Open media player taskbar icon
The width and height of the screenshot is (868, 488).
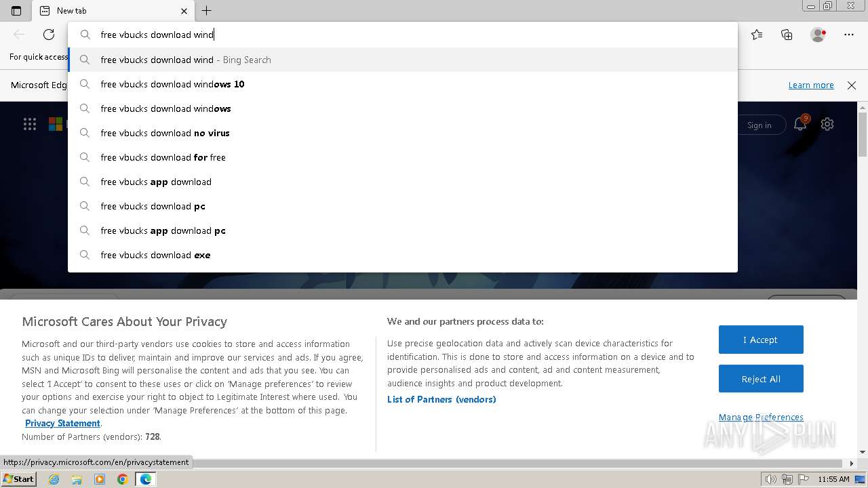click(100, 479)
